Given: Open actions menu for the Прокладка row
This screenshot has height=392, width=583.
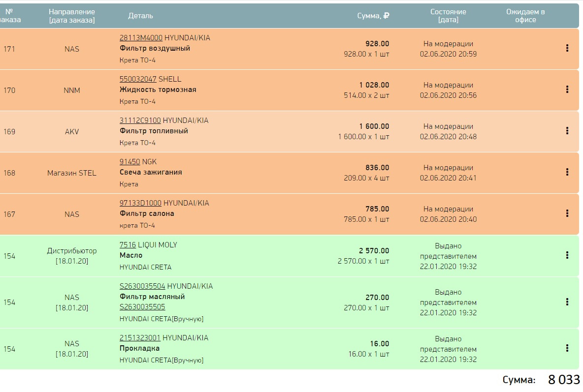Looking at the screenshot, I should [567, 348].
